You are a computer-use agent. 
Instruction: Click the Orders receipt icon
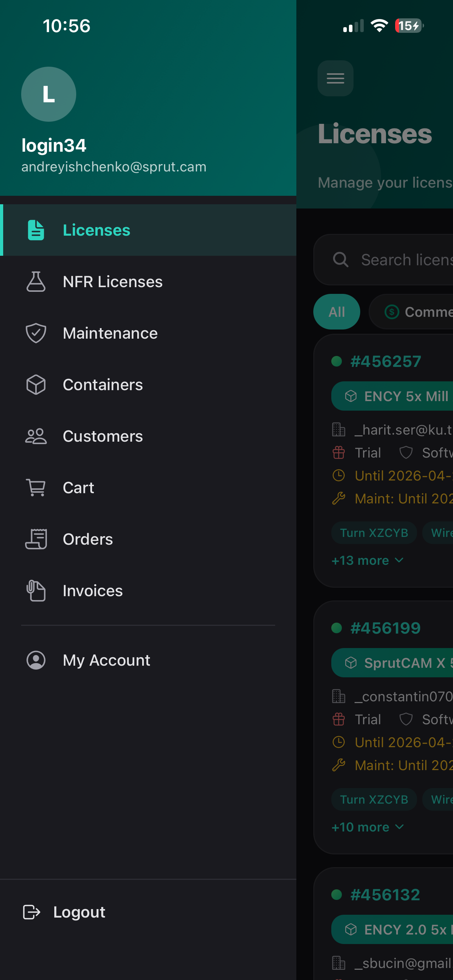pos(36,539)
